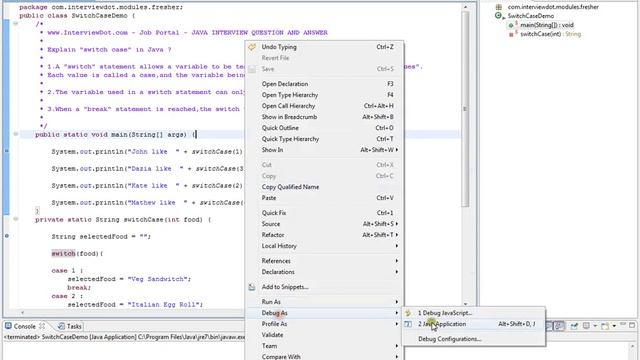This screenshot has height=360, width=640.
Task: Click the Undo Typing arrow icon
Action: [252, 47]
